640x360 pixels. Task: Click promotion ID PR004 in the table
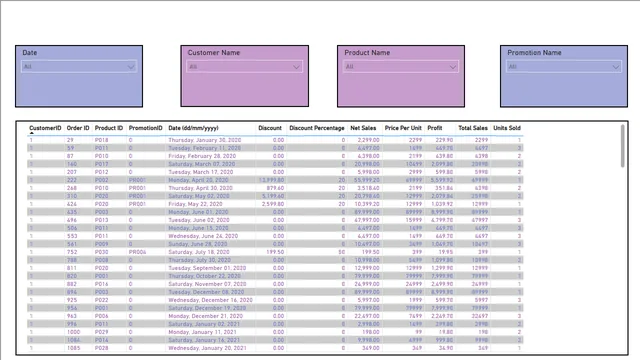coord(137,252)
